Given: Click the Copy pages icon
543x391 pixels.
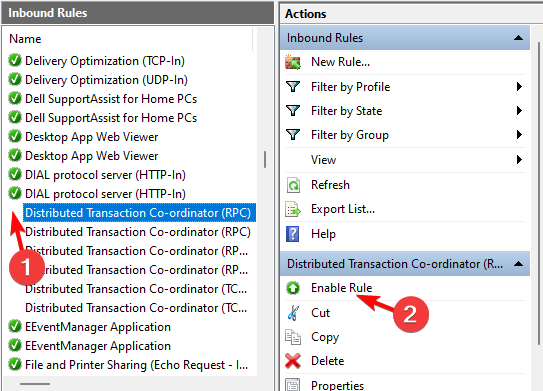Looking at the screenshot, I should coord(293,337).
